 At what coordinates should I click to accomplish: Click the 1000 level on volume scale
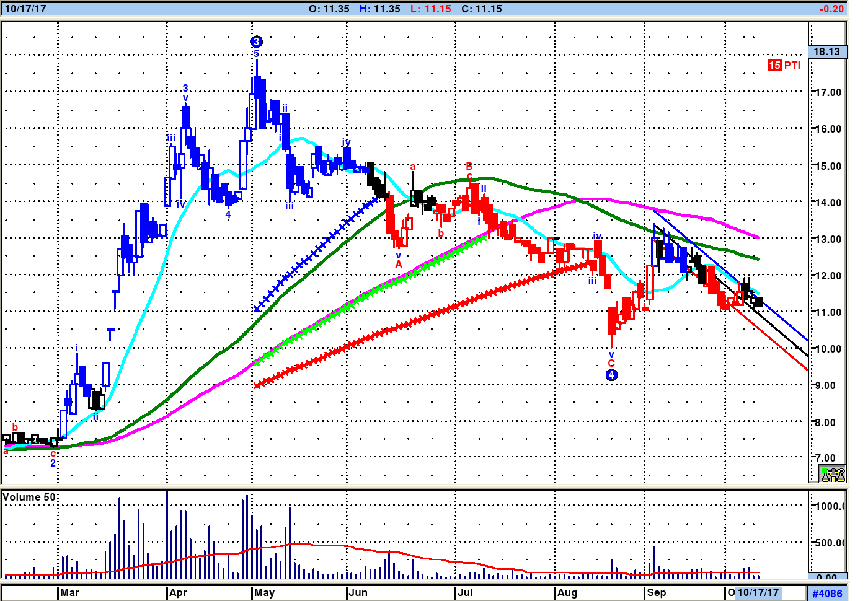coord(830,506)
